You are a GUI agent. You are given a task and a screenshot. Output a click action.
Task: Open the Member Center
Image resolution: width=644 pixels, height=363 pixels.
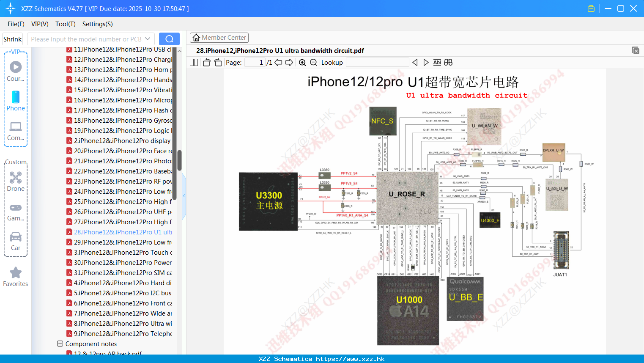pyautogui.click(x=219, y=38)
